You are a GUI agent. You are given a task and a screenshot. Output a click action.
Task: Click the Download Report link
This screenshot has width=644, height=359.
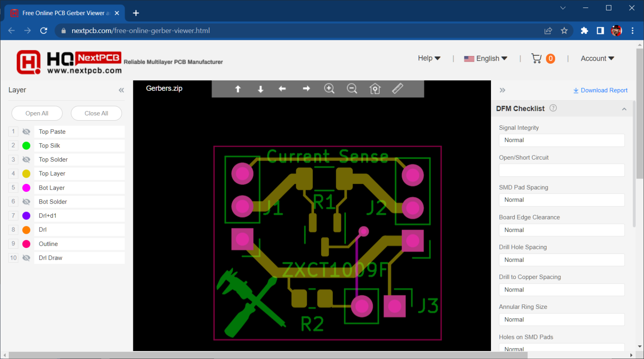pyautogui.click(x=600, y=90)
